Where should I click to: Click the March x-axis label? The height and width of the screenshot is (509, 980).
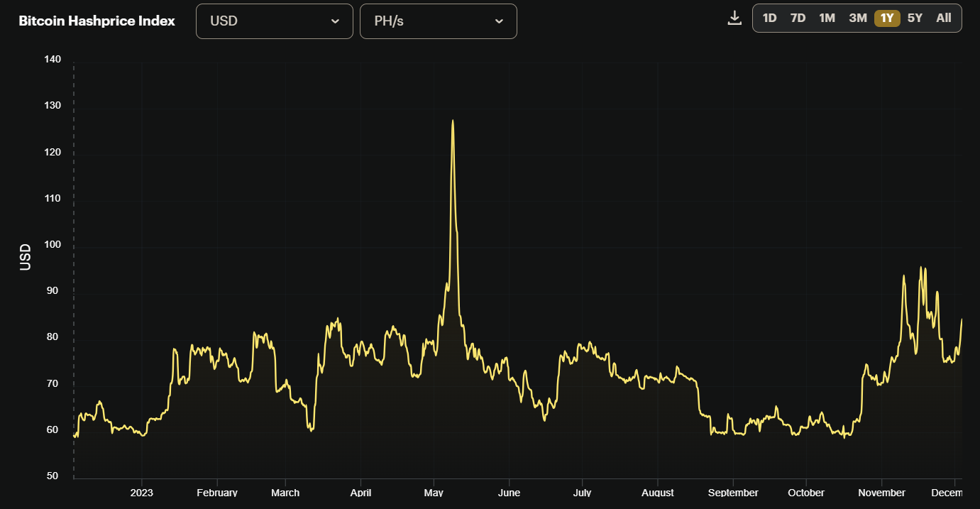tap(285, 493)
